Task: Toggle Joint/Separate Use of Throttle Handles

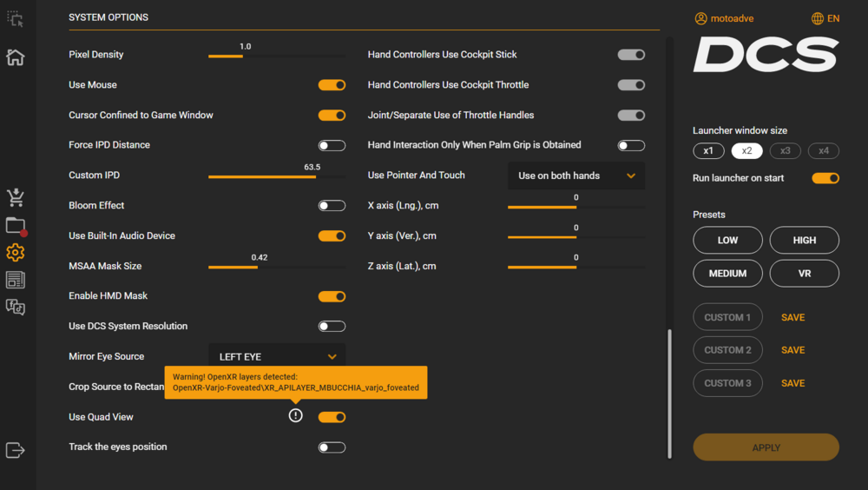Action: (631, 116)
